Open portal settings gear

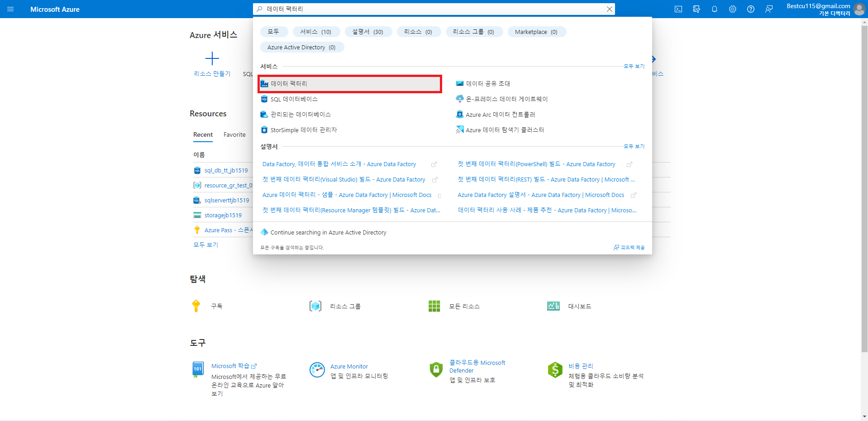coord(733,9)
